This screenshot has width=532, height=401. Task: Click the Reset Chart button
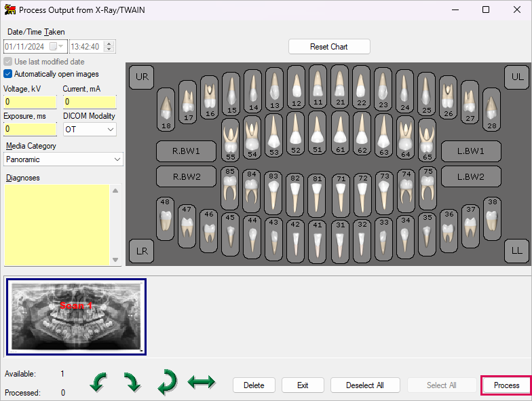[329, 47]
